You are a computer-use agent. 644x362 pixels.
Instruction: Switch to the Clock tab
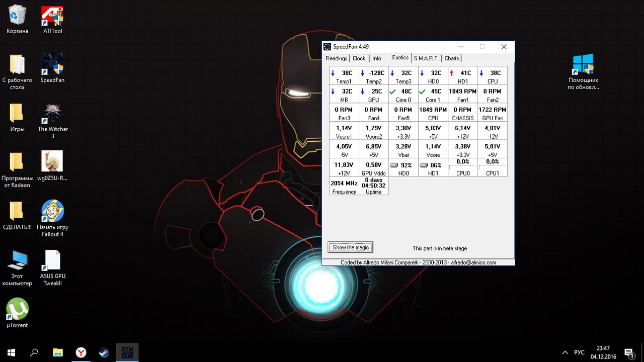coord(359,58)
